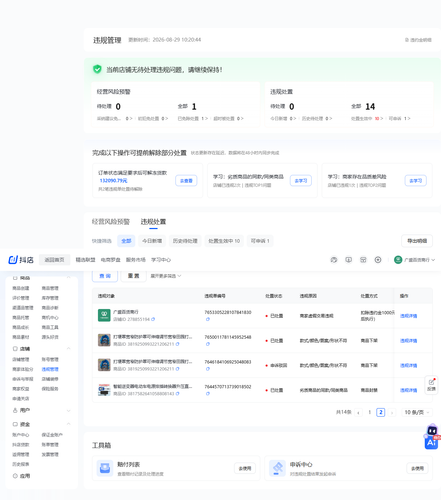The width and height of the screenshot is (441, 500).
Task: Expand the 展开更多筛选 filter options
Action: 166,276
